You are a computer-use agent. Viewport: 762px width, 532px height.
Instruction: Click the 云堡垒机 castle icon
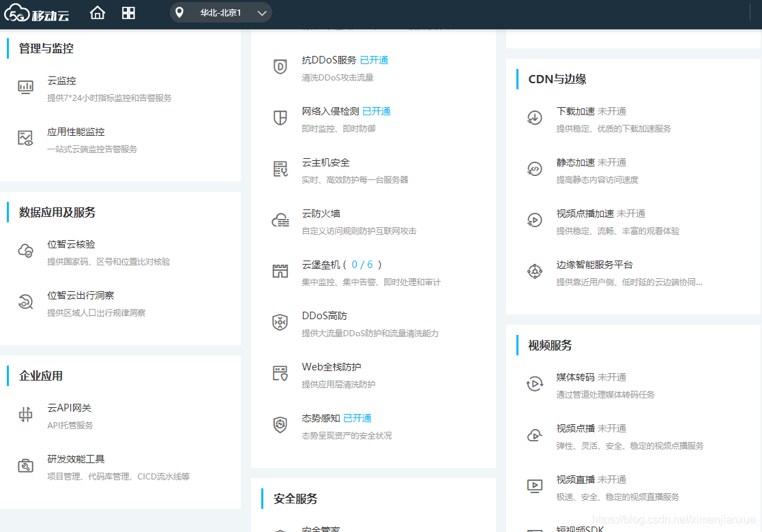[x=280, y=271]
